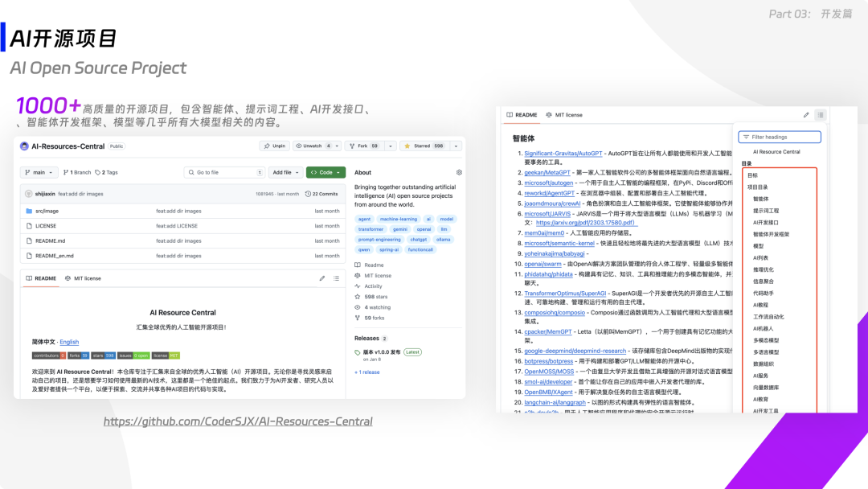Viewport: 868px width, 489px height.
Task: Open the Unwatch notifications dropdown arrow
Action: pos(337,146)
